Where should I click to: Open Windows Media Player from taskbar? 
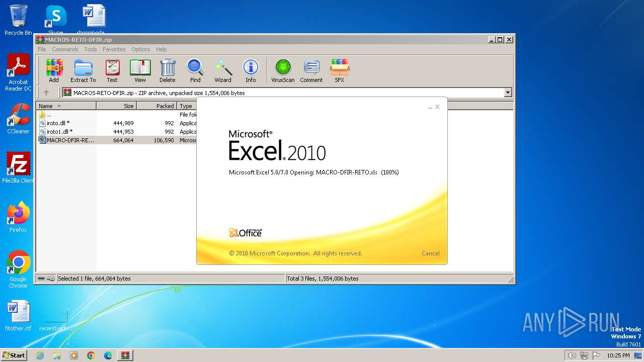(74, 355)
